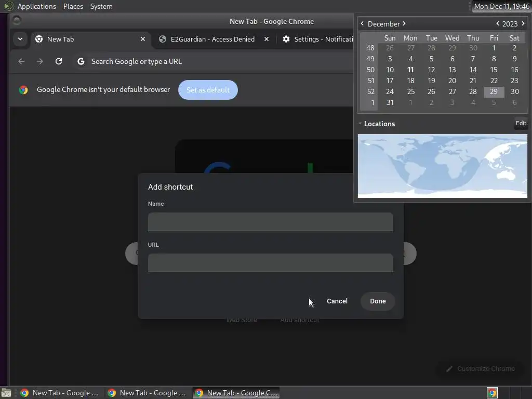Screen dimensions: 532x399
Task: Select December 1 in the calendar
Action: click(494, 48)
